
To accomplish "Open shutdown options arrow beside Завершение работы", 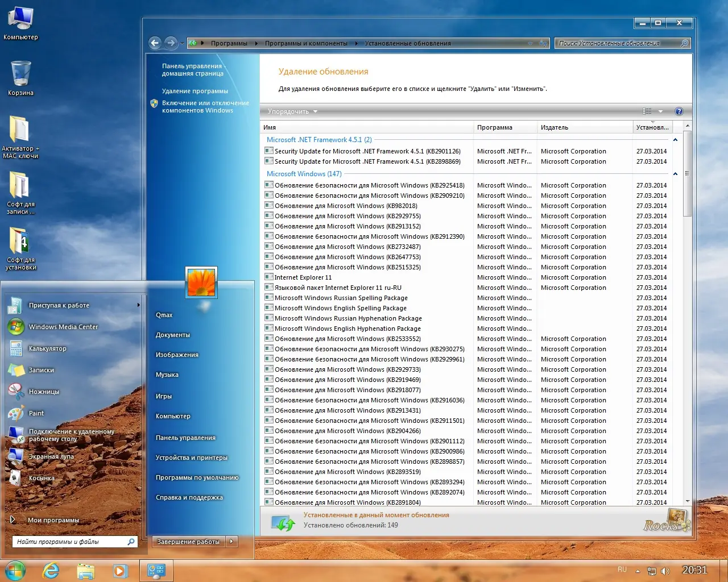I will pyautogui.click(x=231, y=542).
